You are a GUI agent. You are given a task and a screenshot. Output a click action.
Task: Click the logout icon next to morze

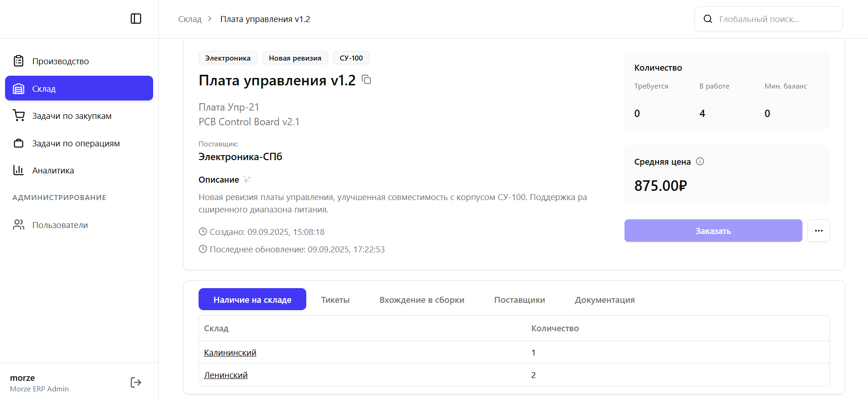(136, 383)
